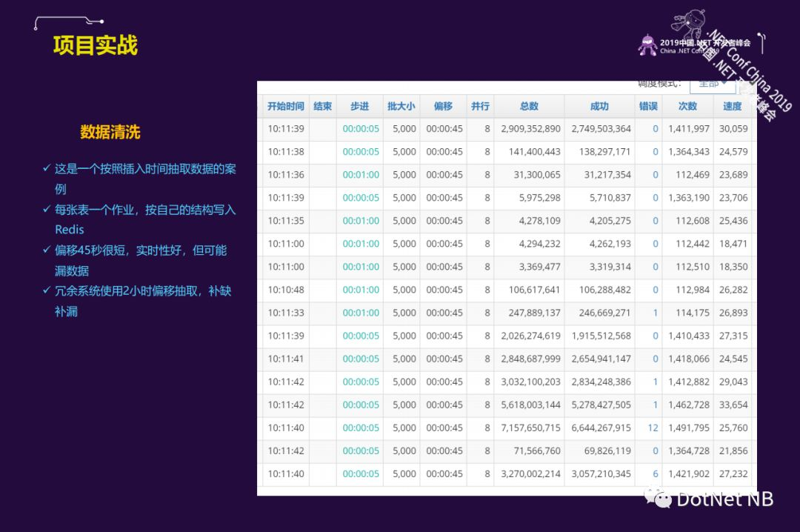Click the 结束 column header
This screenshot has height=532, width=800.
click(x=322, y=106)
